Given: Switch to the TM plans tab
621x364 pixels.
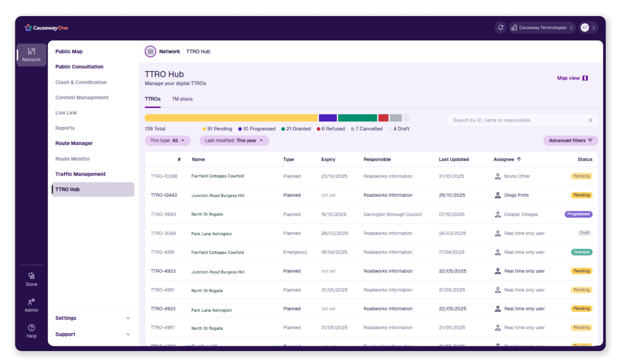Looking at the screenshot, I should [182, 99].
